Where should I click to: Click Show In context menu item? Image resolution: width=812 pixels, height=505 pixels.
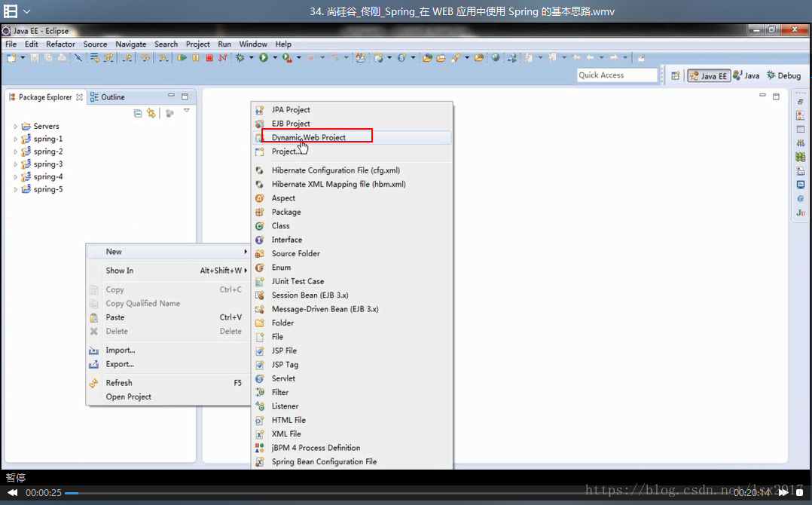[x=168, y=271]
